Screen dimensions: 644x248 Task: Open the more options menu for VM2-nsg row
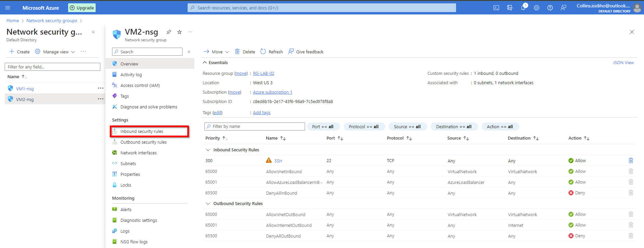[x=100, y=99]
